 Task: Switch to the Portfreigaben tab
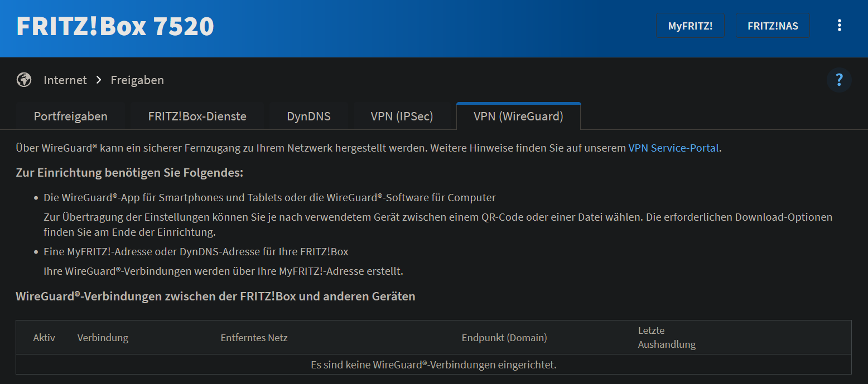pos(71,116)
